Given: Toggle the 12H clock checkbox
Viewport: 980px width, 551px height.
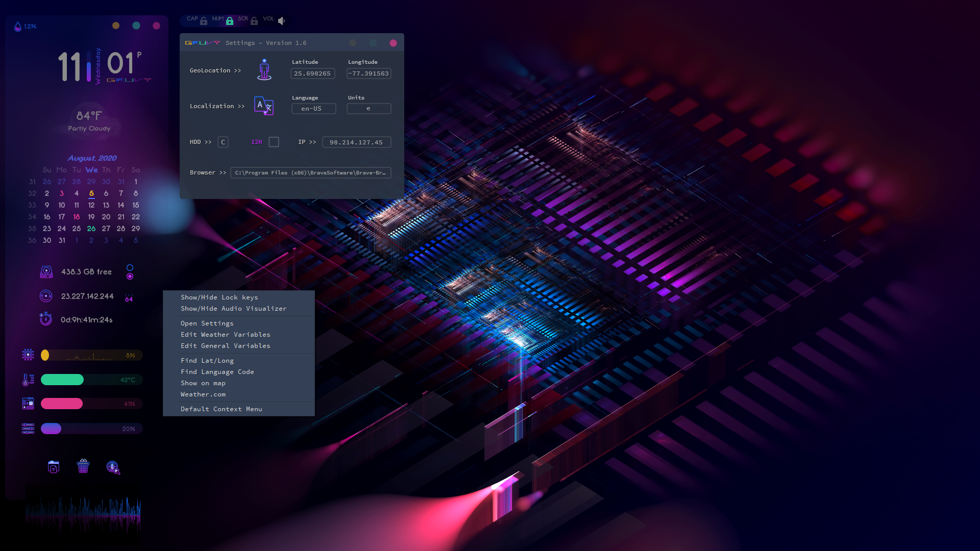Looking at the screenshot, I should (274, 142).
